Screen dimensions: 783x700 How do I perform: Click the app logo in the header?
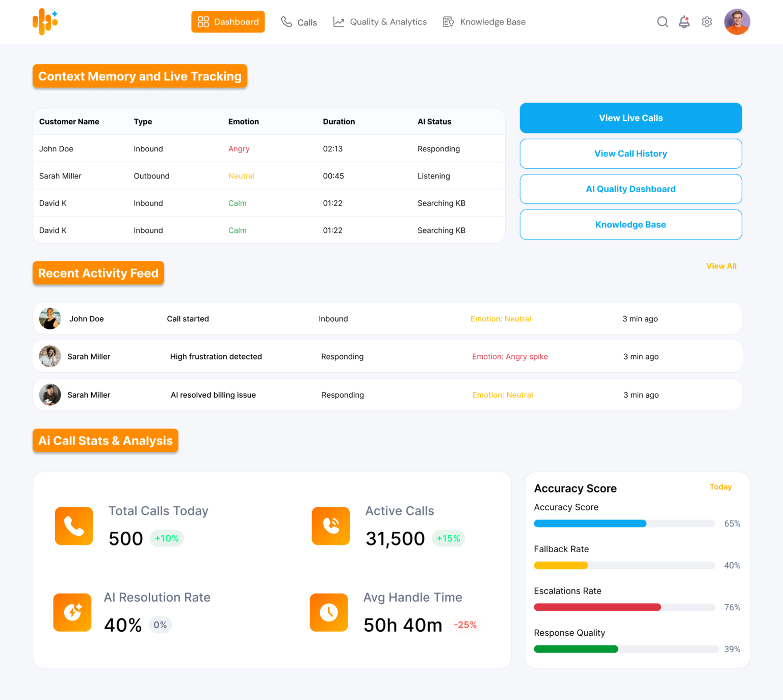click(45, 22)
